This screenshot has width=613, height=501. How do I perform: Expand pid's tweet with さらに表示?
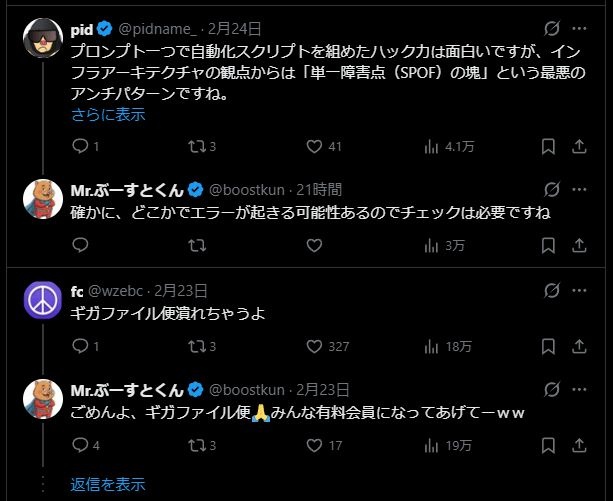tap(108, 114)
